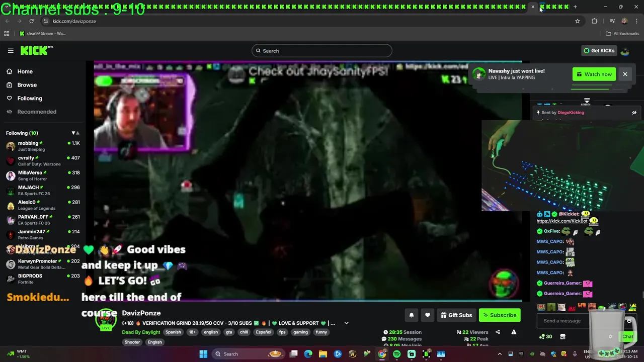Click the notification bell for DavizPonze
Viewport: 644px width, 362px height.
click(x=411, y=315)
